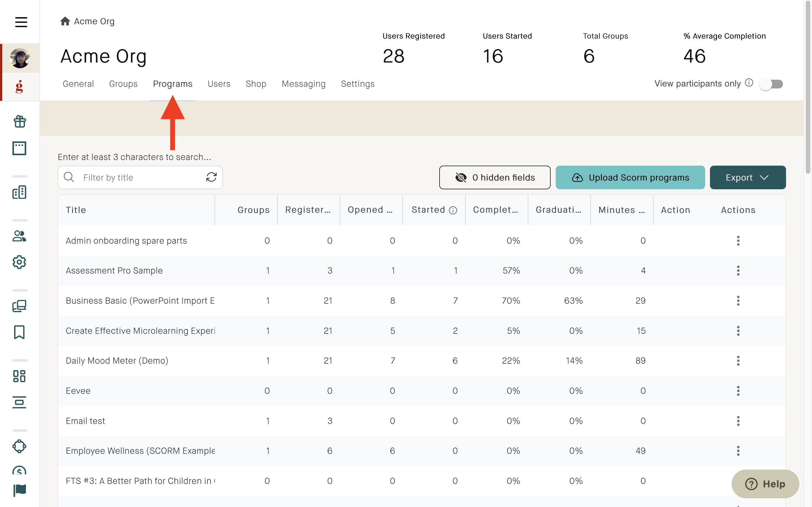Click the Filter by title field
Image resolution: width=812 pixels, height=507 pixels.
click(140, 177)
